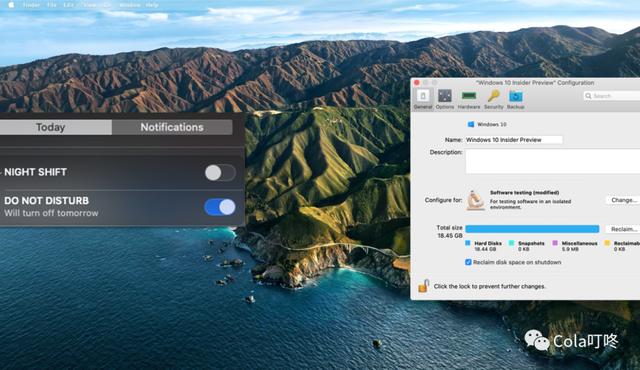Image resolution: width=640 pixels, height=370 pixels.
Task: Click the 'Software testing (modified)' heading
Action: point(524,193)
